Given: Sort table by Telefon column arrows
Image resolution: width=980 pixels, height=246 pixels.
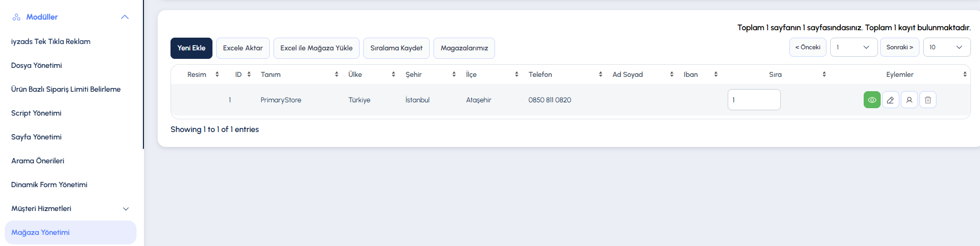Looking at the screenshot, I should 601,74.
